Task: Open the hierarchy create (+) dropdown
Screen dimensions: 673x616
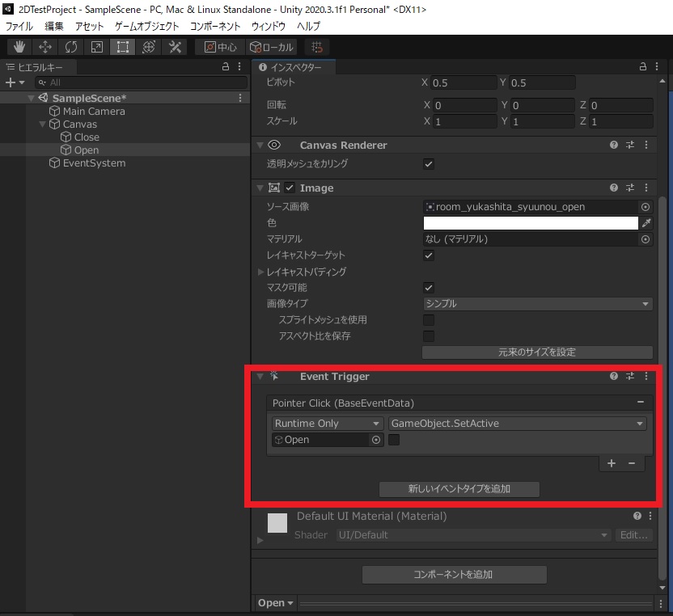Action: [x=15, y=82]
